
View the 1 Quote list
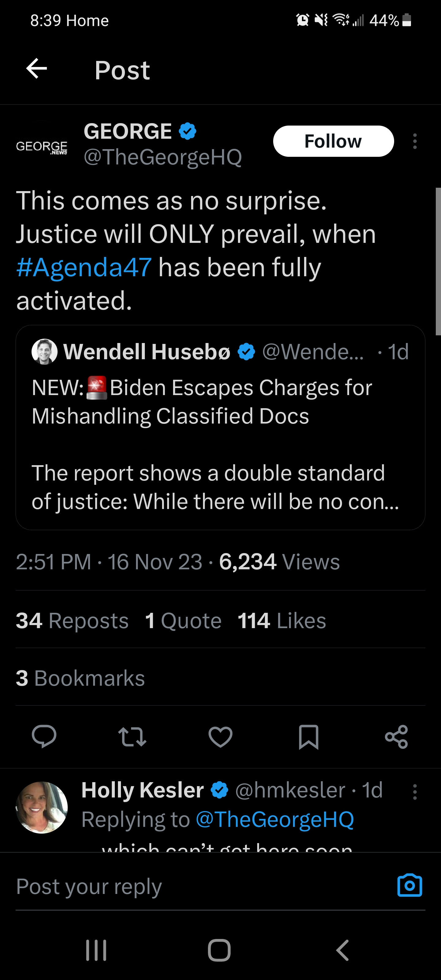[183, 620]
